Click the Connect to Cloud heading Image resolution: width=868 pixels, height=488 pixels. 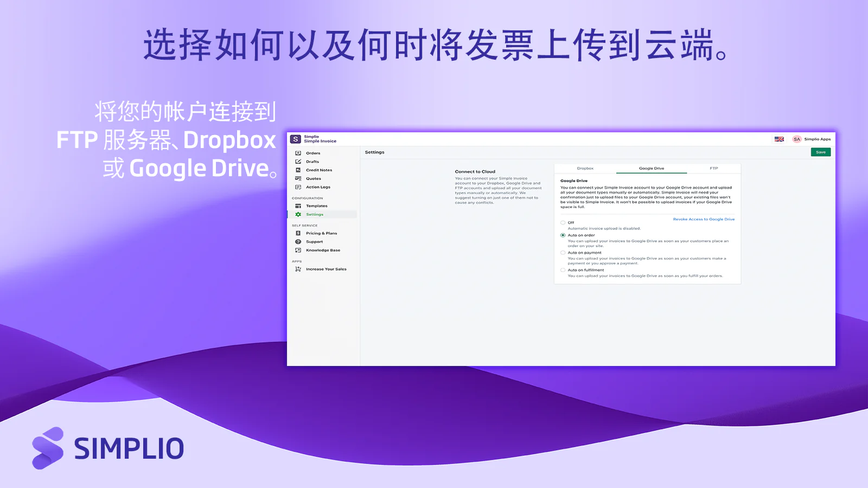point(475,171)
